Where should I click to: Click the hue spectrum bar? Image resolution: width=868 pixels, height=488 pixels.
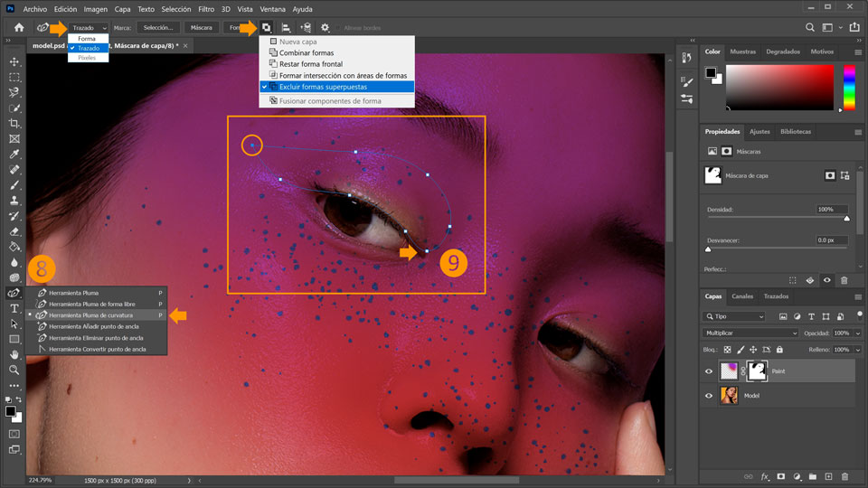(849, 88)
